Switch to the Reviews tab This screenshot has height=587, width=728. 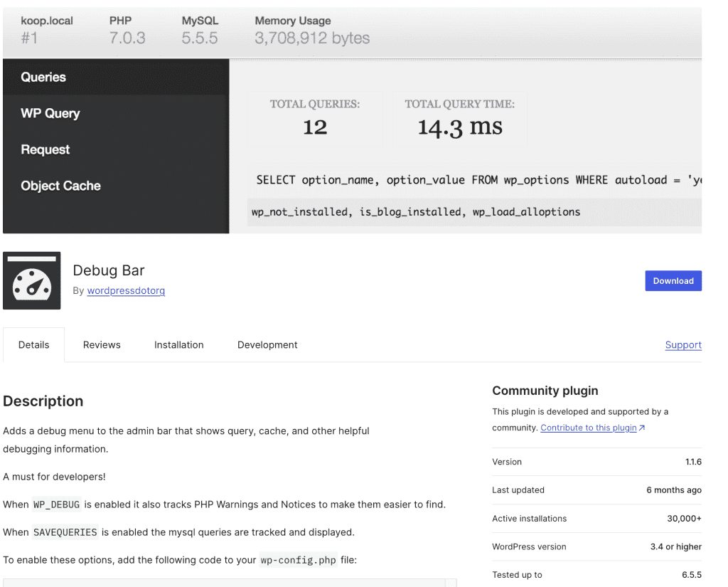(x=102, y=345)
